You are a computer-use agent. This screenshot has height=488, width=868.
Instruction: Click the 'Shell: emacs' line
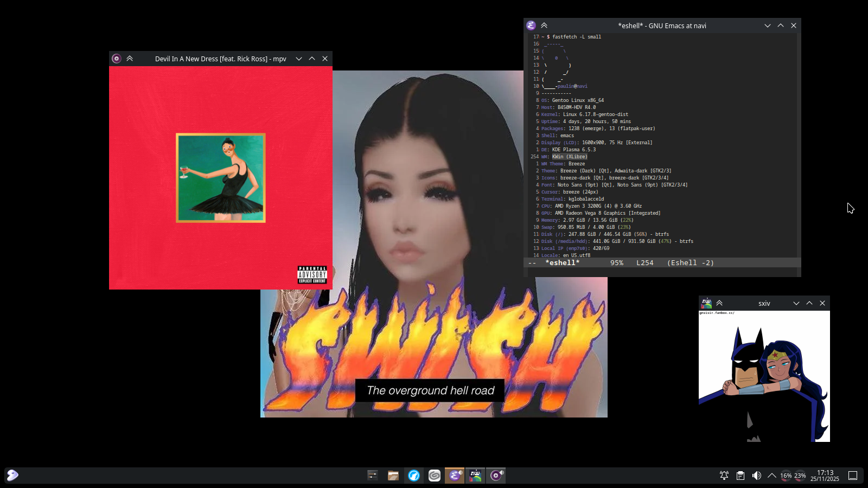[x=557, y=136]
